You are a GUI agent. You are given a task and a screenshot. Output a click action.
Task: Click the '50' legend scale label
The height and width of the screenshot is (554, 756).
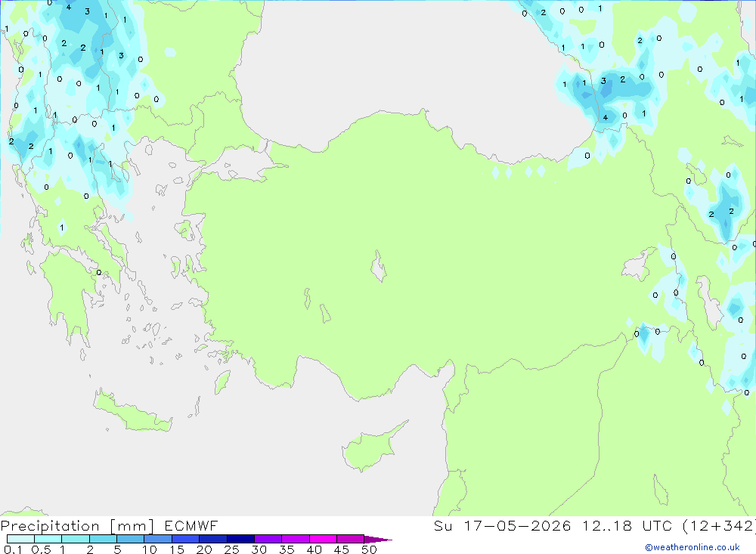[x=370, y=549]
